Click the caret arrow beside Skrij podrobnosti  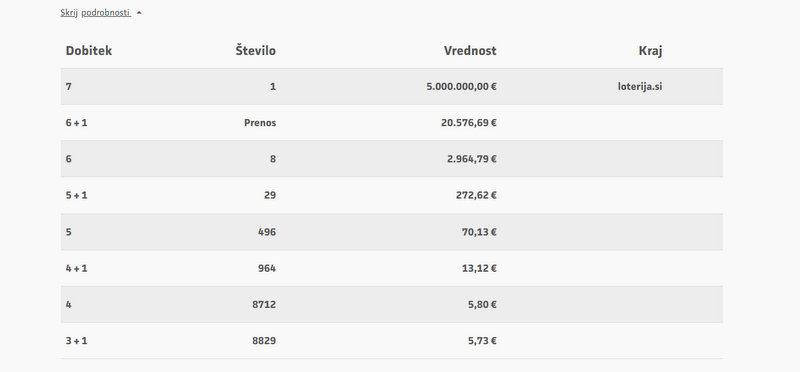pyautogui.click(x=139, y=13)
